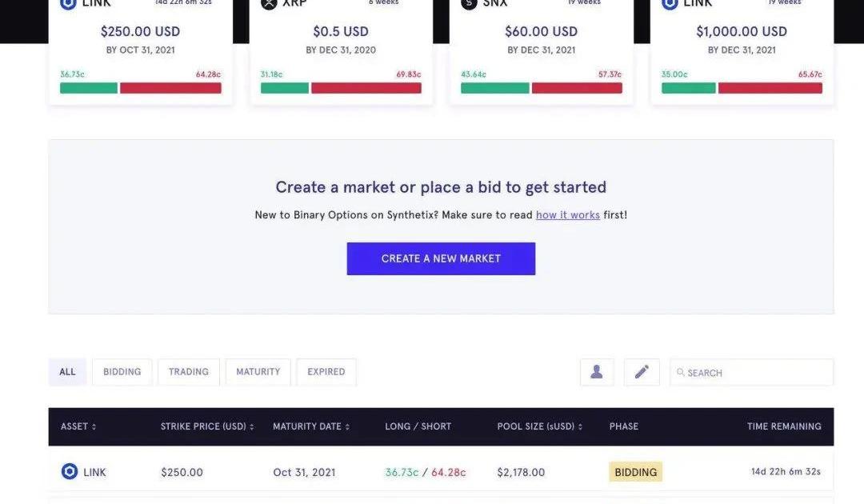
Task: Sort table by Asset column arrows
Action: pos(94,427)
